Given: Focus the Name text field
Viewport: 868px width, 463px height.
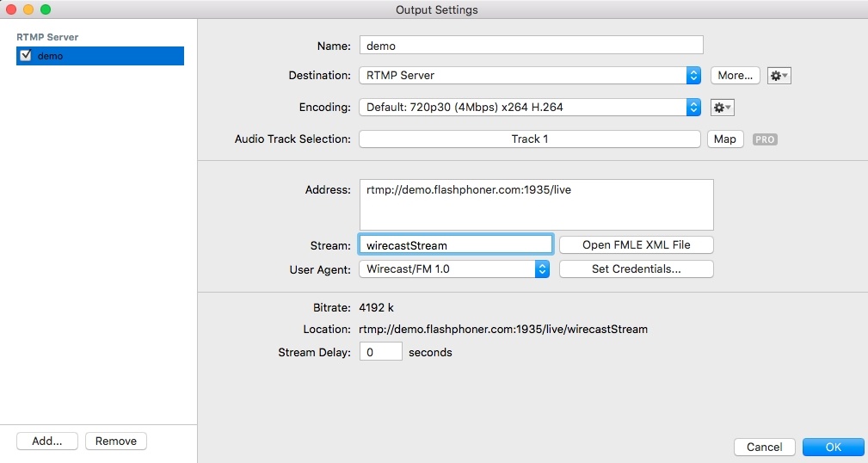Looking at the screenshot, I should pos(531,46).
